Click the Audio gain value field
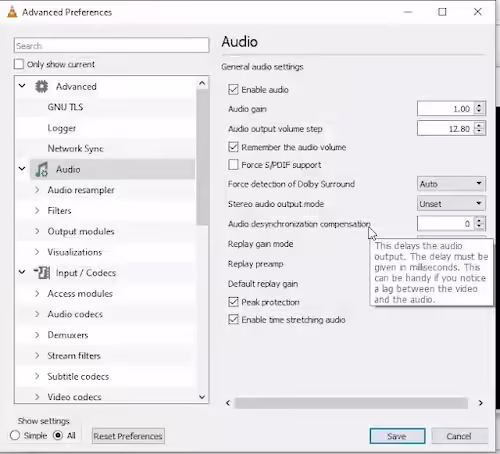 click(446, 108)
